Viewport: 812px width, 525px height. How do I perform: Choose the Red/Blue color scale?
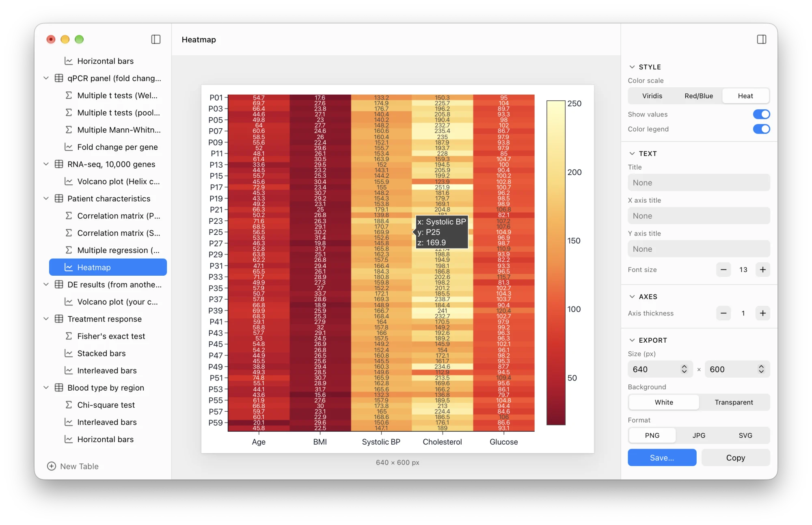[699, 96]
